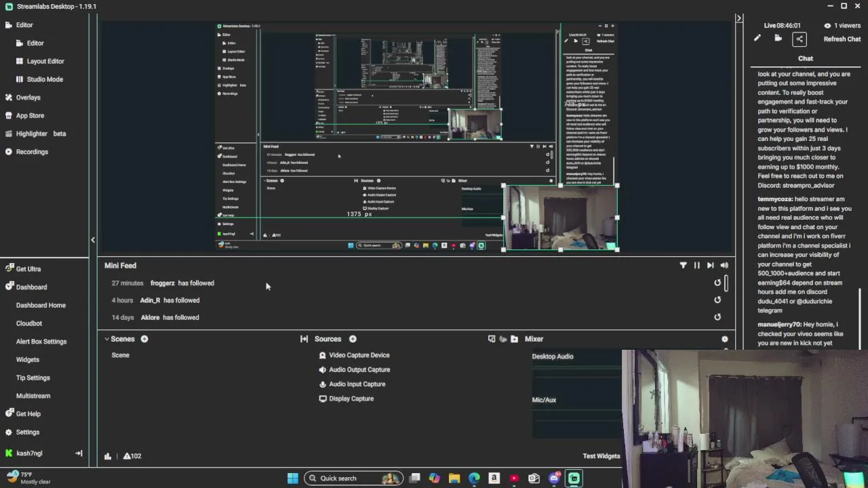Open Microsoft Edge from the taskbar

(x=474, y=479)
